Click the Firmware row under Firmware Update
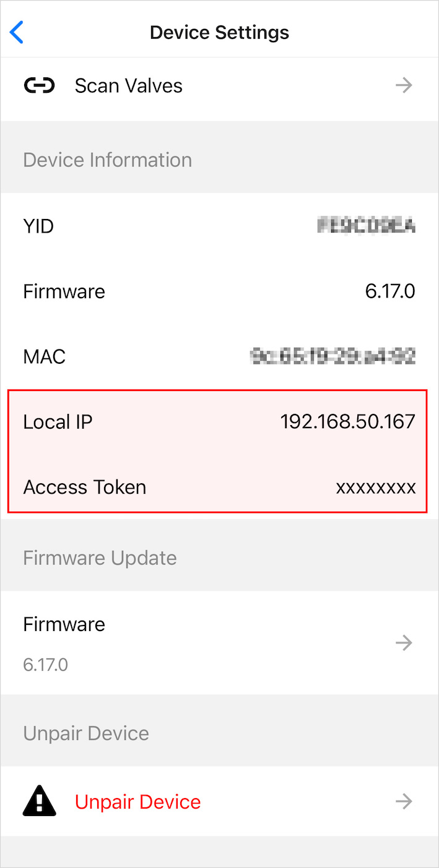 [64, 624]
